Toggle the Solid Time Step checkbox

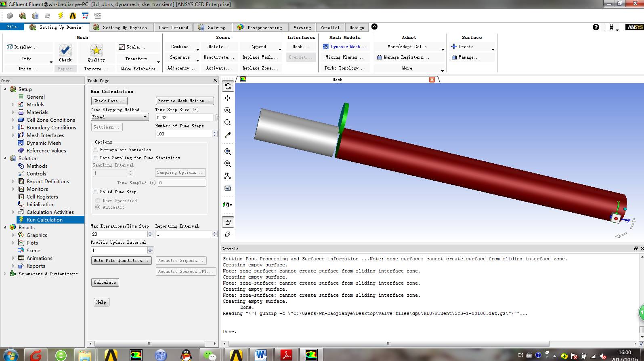point(96,192)
